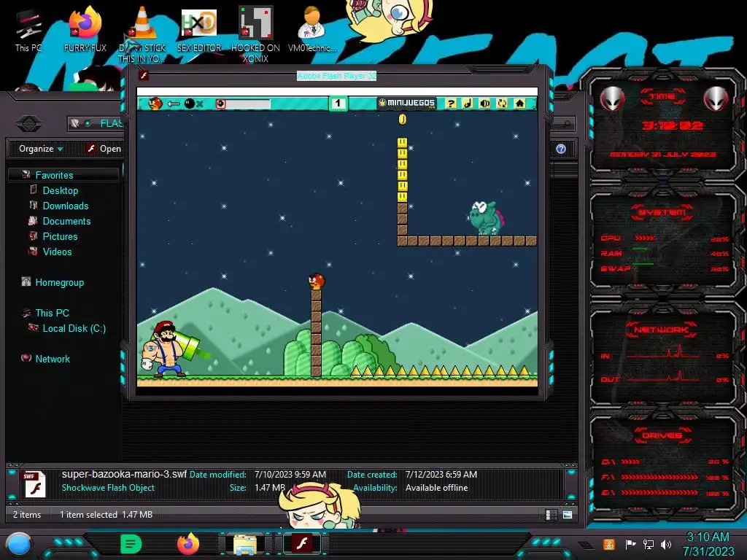Switch Explorer to large thumbnails view icon
This screenshot has height=560, width=747.
point(568,515)
